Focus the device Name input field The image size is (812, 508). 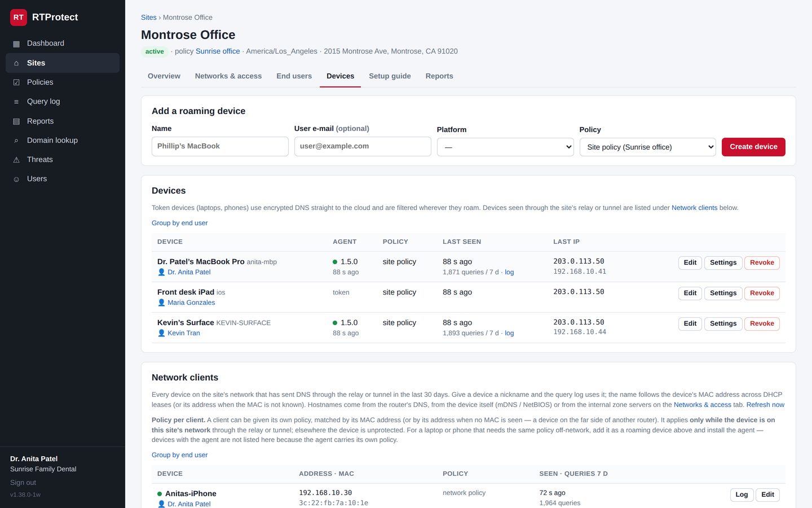[x=220, y=146]
